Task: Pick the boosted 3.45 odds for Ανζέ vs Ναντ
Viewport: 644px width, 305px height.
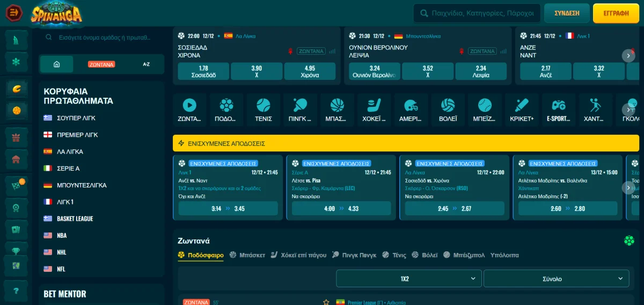Action: [228, 208]
